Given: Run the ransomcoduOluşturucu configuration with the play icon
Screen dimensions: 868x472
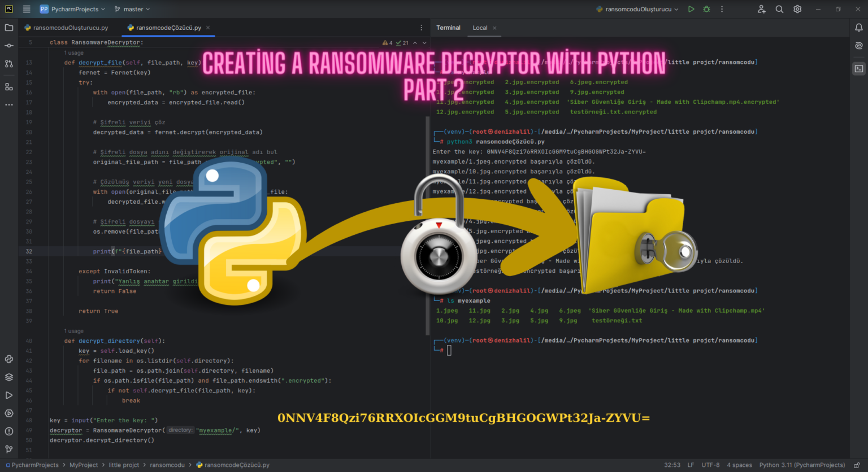Looking at the screenshot, I should [x=691, y=9].
